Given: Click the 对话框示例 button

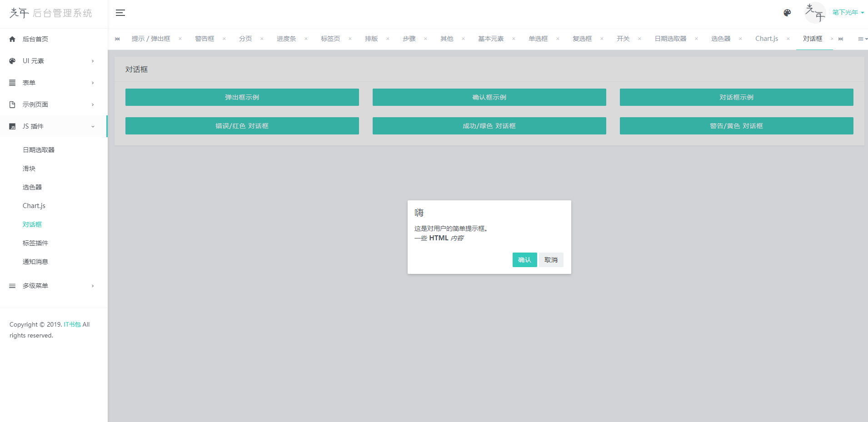Looking at the screenshot, I should 737,97.
